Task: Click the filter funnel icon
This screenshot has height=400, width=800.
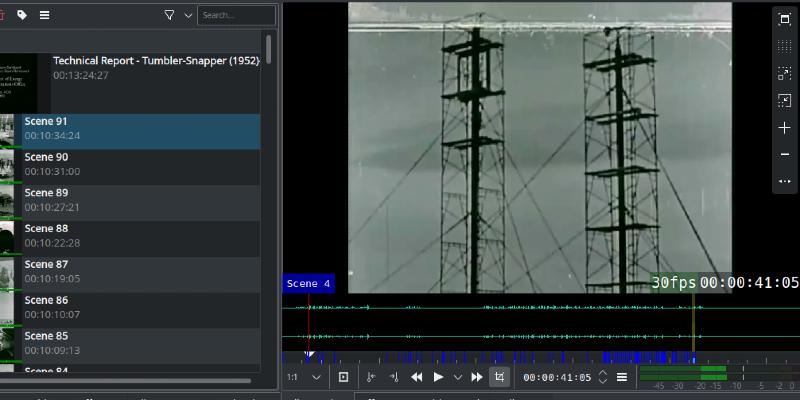Action: click(x=169, y=15)
